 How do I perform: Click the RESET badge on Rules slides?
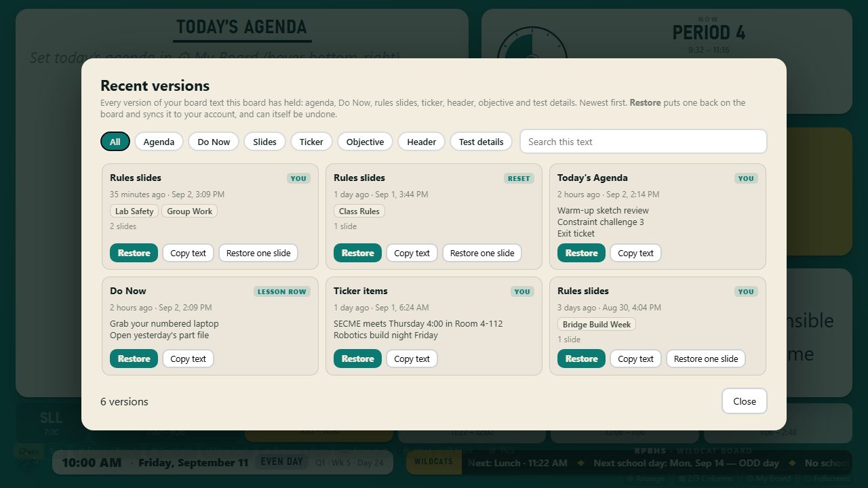(x=519, y=178)
